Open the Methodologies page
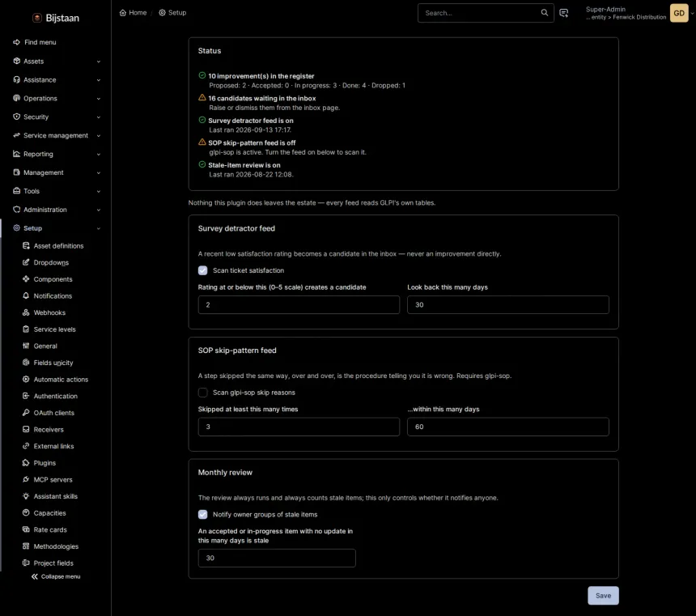The image size is (696, 616). click(x=56, y=546)
